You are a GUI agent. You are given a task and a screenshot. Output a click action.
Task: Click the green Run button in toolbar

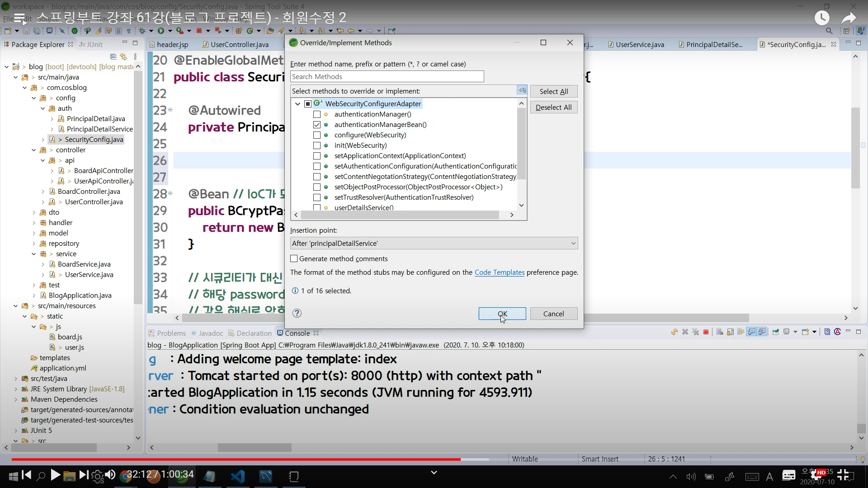tap(161, 31)
